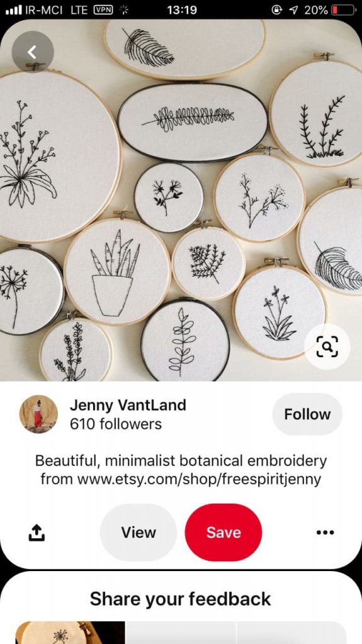The height and width of the screenshot is (644, 362).
Task: Tap the back arrow button
Action: tap(33, 52)
